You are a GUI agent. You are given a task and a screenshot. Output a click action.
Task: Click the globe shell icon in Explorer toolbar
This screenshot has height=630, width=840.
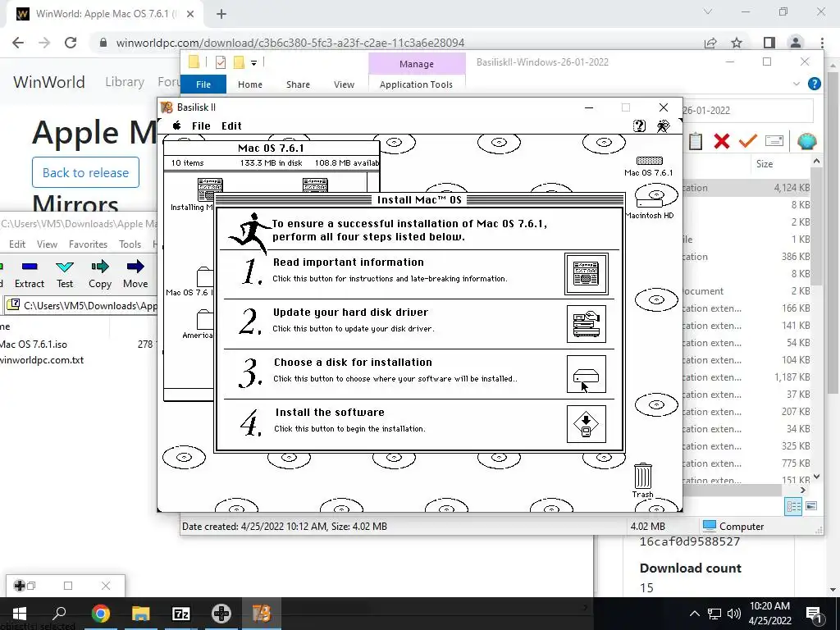tap(807, 141)
